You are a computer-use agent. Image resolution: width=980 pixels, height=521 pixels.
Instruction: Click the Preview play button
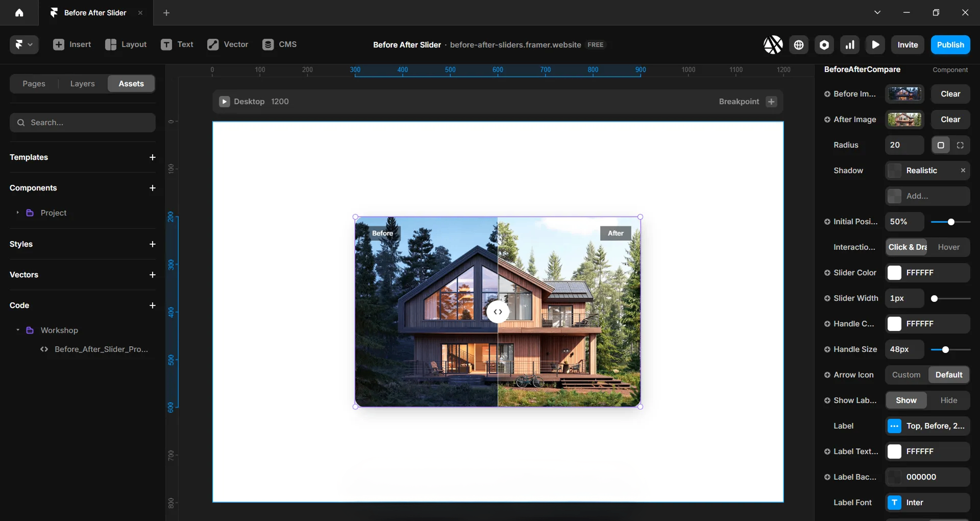tap(875, 45)
